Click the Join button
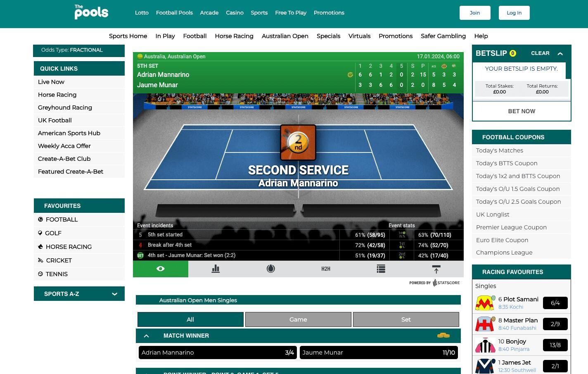Image resolution: width=588 pixels, height=374 pixels. click(x=475, y=13)
